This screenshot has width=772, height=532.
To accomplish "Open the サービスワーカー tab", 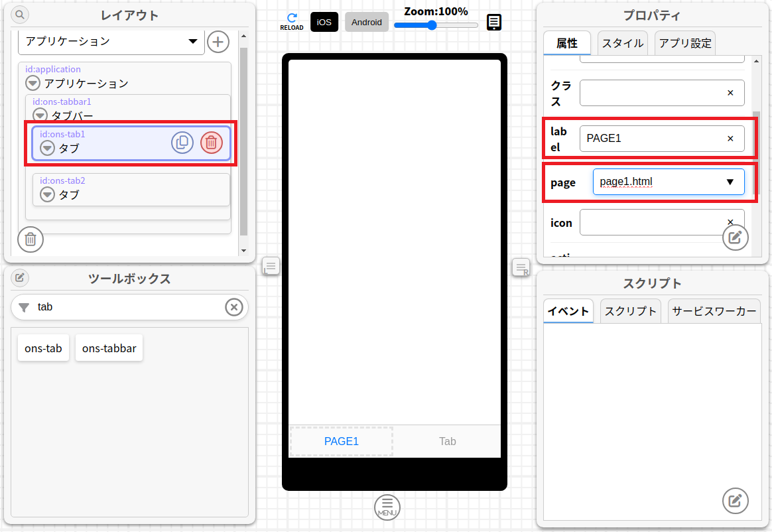I will coord(714,311).
